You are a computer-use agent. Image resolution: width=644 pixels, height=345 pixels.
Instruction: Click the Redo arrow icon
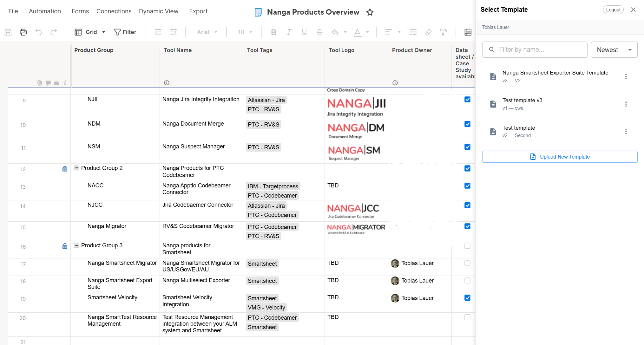pos(54,32)
